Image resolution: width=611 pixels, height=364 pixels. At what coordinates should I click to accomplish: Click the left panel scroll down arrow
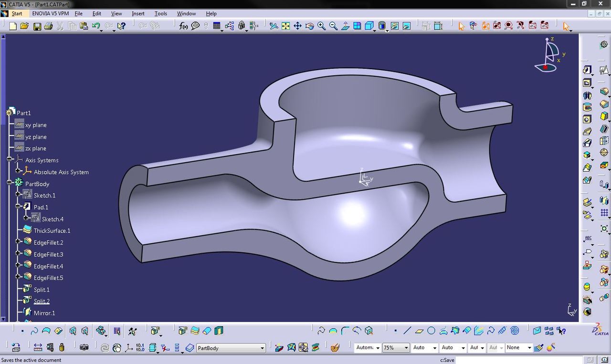(x=3, y=319)
